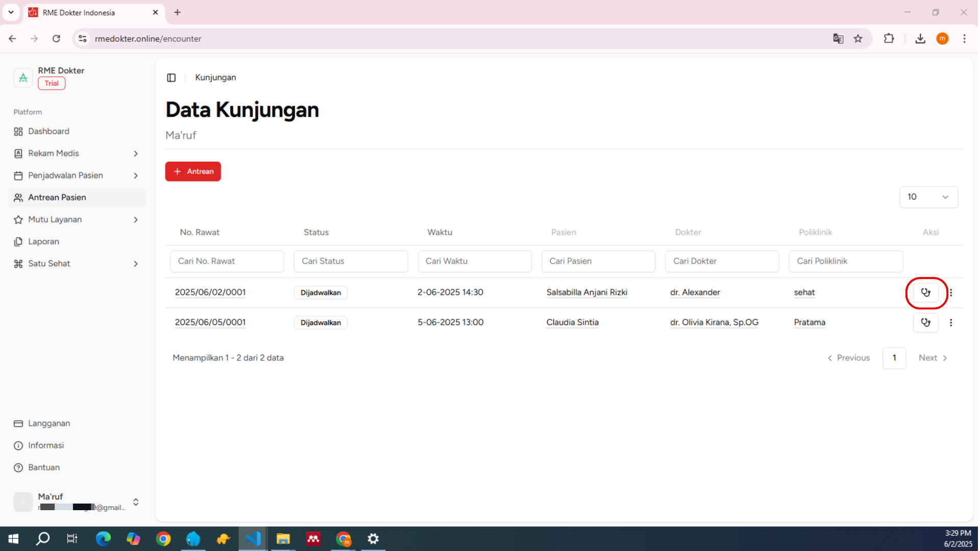Open visit number 2025/06/02/0001 link
The height and width of the screenshot is (551, 980).
(x=210, y=292)
